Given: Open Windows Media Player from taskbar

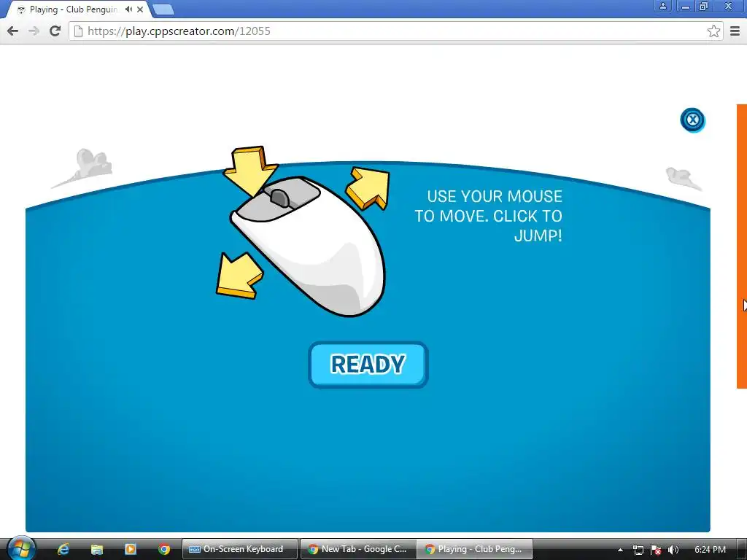Looking at the screenshot, I should (131, 549).
